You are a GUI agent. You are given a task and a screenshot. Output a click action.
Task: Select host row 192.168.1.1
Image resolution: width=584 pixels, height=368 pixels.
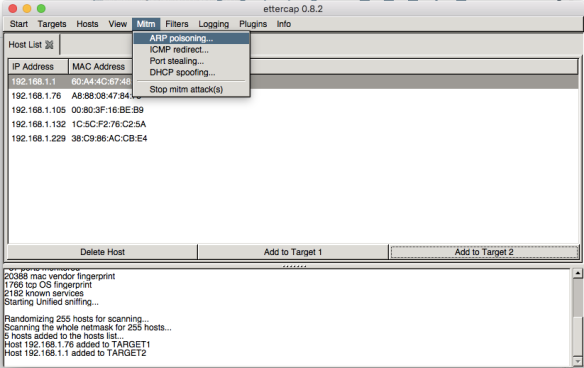pyautogui.click(x=293, y=82)
